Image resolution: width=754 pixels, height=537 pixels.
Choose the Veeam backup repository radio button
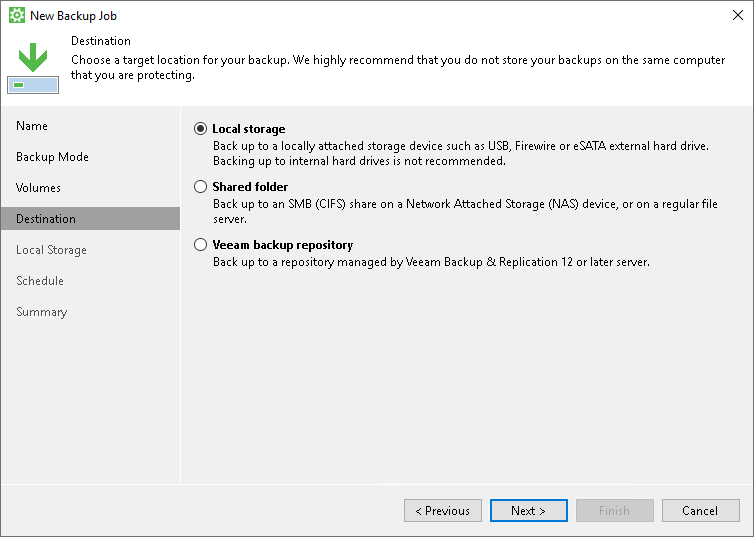pos(201,245)
